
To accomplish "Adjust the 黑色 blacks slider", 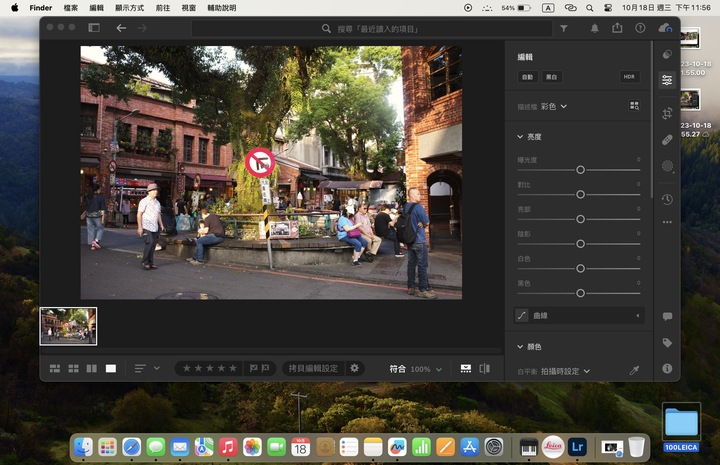I will pyautogui.click(x=580, y=293).
